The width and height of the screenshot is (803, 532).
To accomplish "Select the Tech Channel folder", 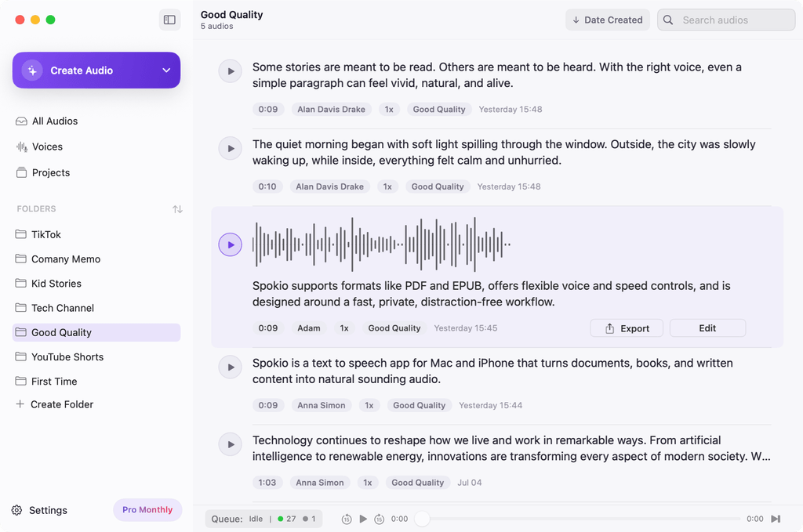I will [96, 308].
